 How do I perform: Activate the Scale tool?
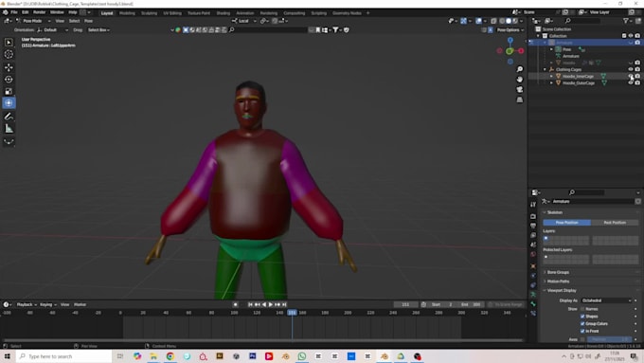click(9, 91)
